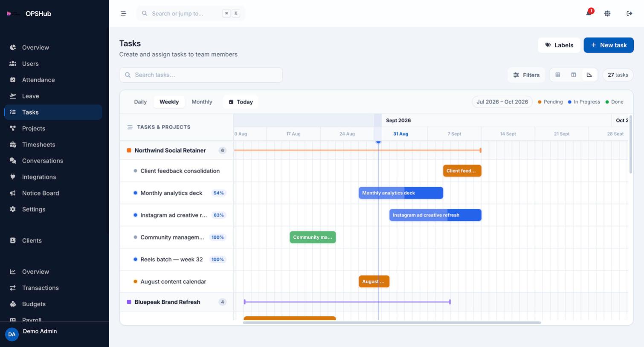Switch to Monthly timeline view
Image resolution: width=644 pixels, height=347 pixels.
[x=202, y=102]
